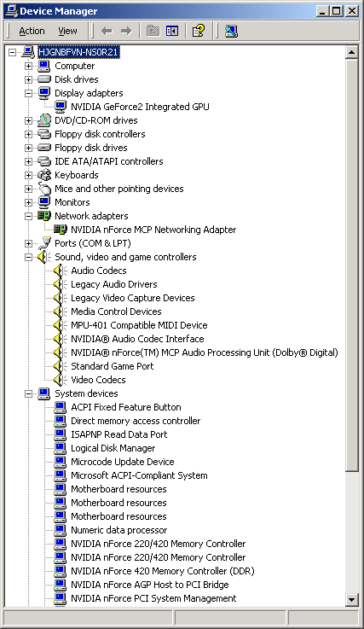The height and width of the screenshot is (629, 364).
Task: Expand the Disk drives category
Action: coord(28,79)
